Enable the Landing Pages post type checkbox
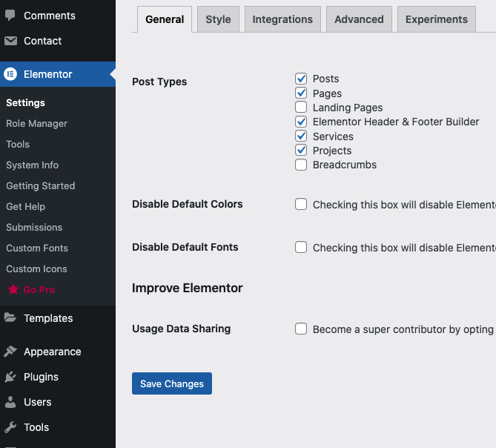Viewport: 496px width, 448px height. pyautogui.click(x=301, y=108)
